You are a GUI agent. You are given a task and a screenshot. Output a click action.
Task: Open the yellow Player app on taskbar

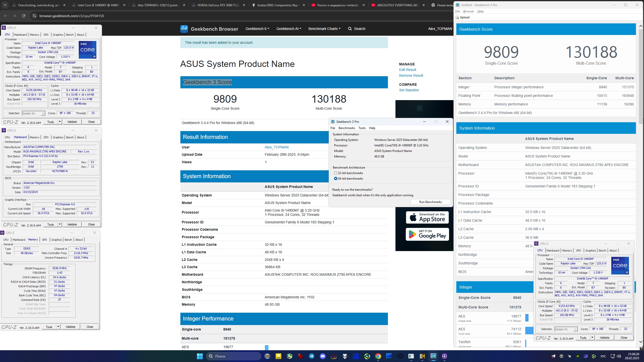point(278,356)
